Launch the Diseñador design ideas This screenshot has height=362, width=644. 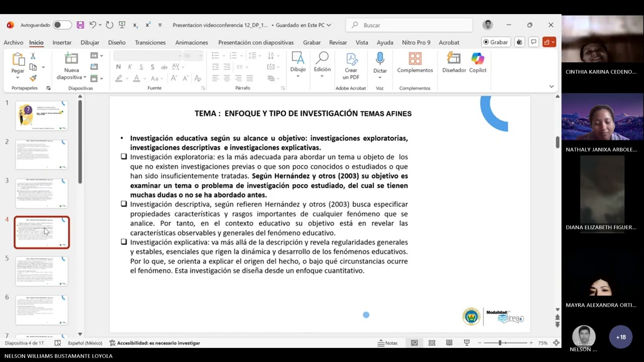pyautogui.click(x=454, y=63)
